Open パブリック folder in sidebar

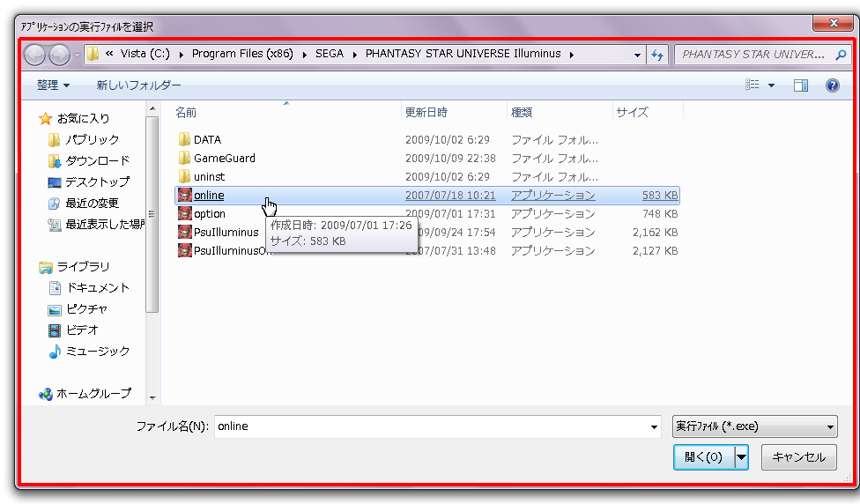pyautogui.click(x=93, y=139)
